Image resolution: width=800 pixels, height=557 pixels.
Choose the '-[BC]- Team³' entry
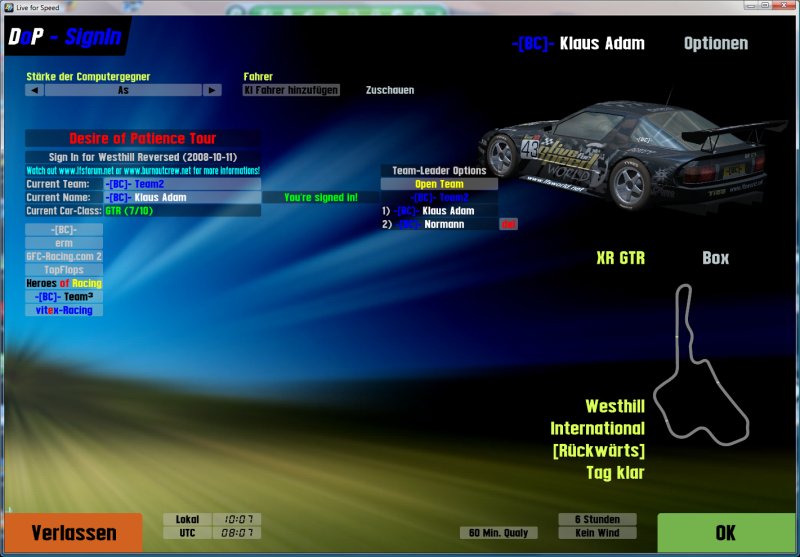64,296
